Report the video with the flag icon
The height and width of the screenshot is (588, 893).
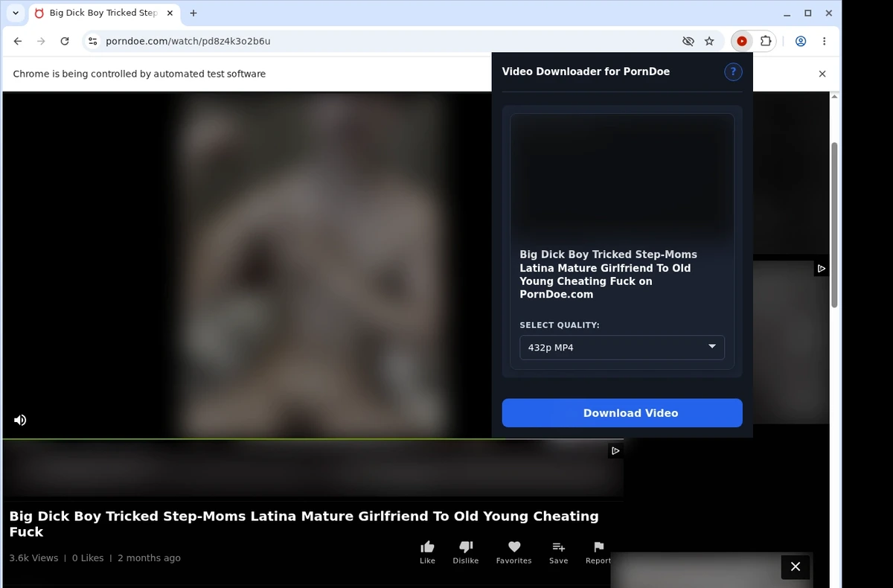tap(598, 552)
